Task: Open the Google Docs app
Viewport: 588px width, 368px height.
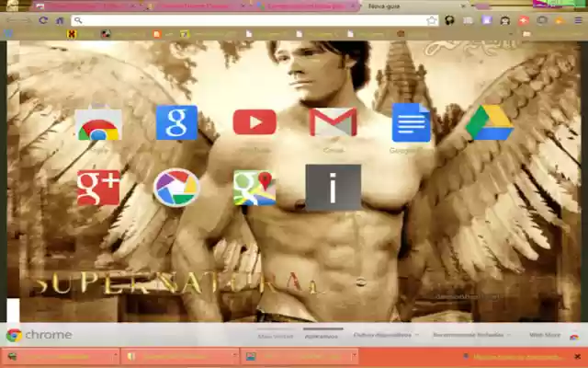Action: [411, 122]
